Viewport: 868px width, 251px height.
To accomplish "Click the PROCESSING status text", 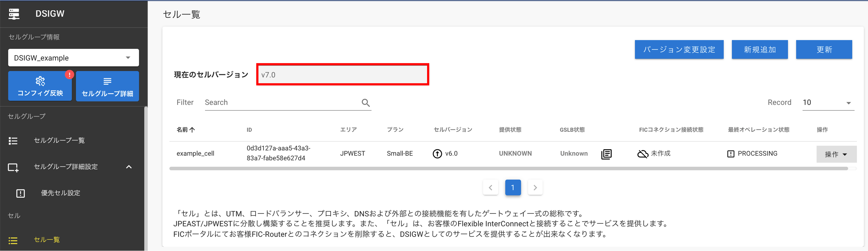I will tap(758, 154).
